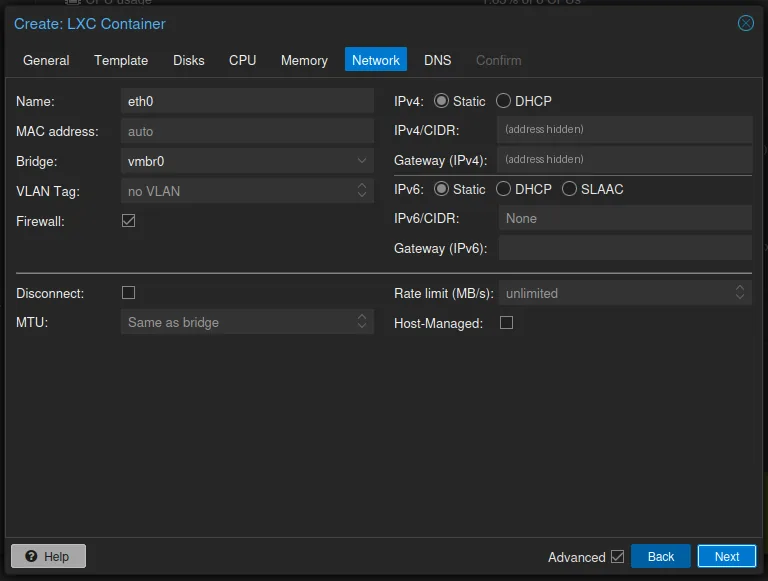Uncheck the Firewall checkbox

[x=128, y=220]
